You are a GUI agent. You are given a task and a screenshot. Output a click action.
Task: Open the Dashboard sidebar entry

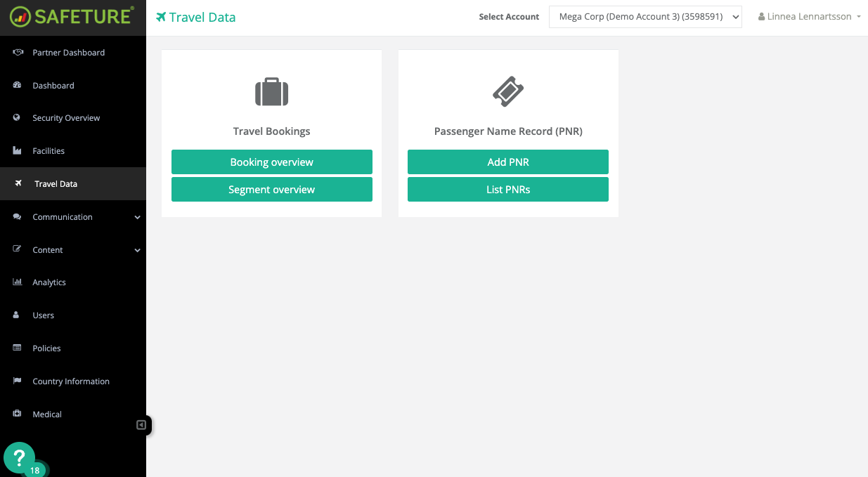54,85
